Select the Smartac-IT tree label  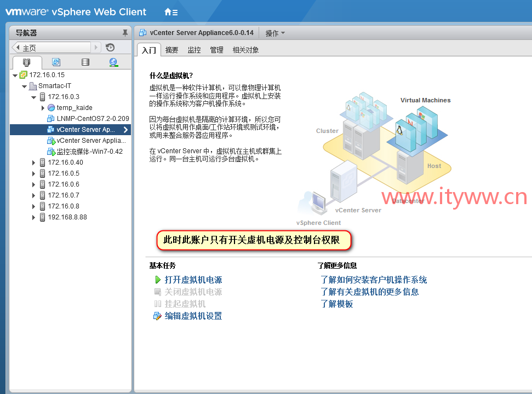55,86
